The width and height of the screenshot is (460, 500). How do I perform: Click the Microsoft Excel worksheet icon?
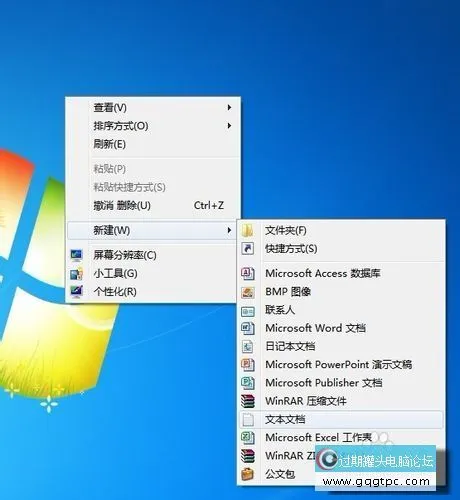[x=248, y=437]
